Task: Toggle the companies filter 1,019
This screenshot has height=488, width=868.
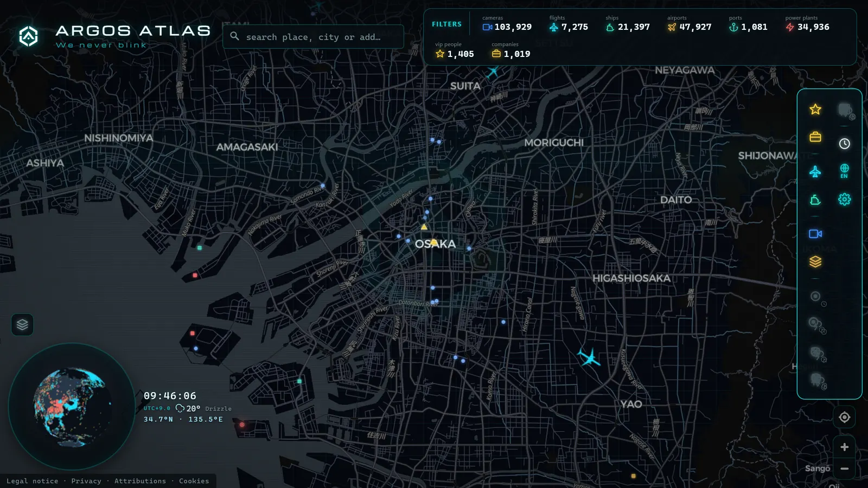Action: (510, 50)
